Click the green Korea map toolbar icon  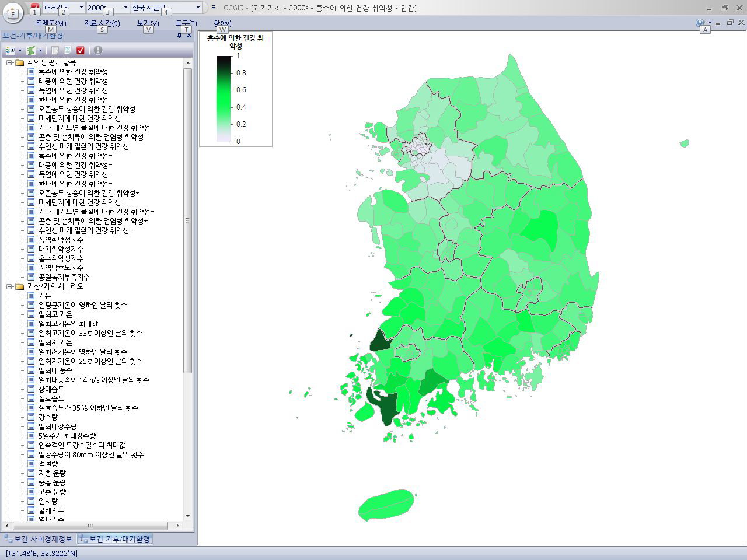(31, 50)
